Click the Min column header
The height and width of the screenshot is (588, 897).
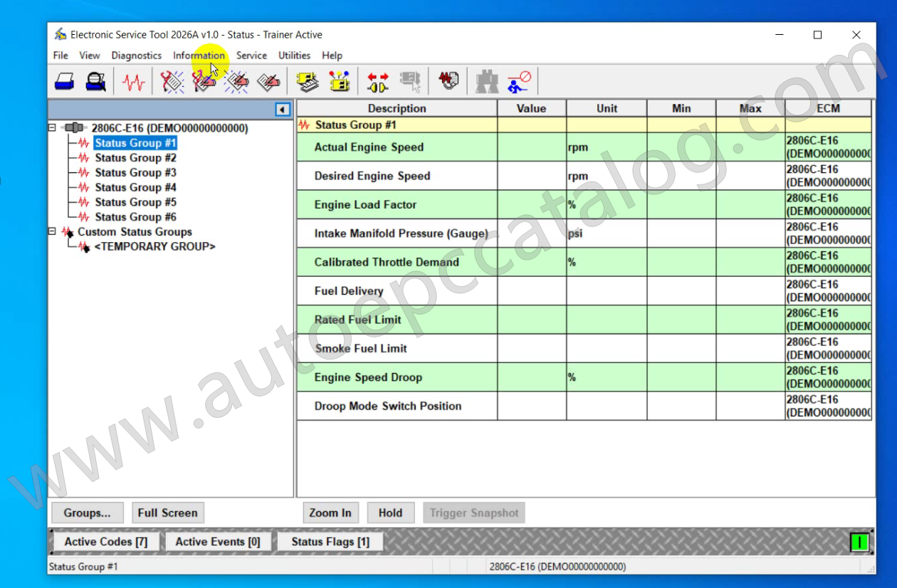tap(681, 108)
